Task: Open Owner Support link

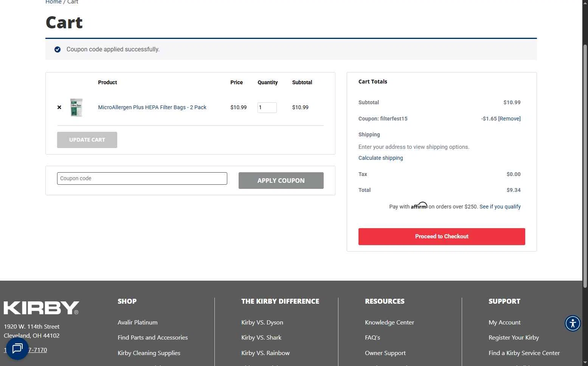Action: point(385,353)
